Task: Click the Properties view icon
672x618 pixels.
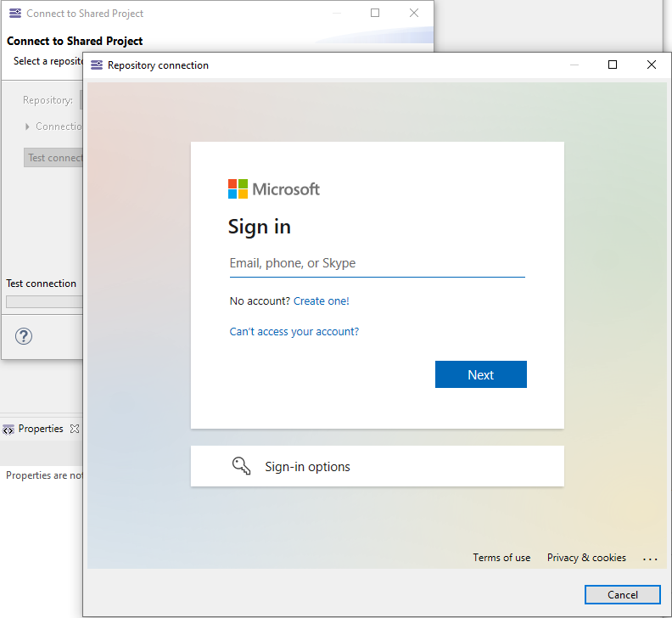Action: point(8,430)
